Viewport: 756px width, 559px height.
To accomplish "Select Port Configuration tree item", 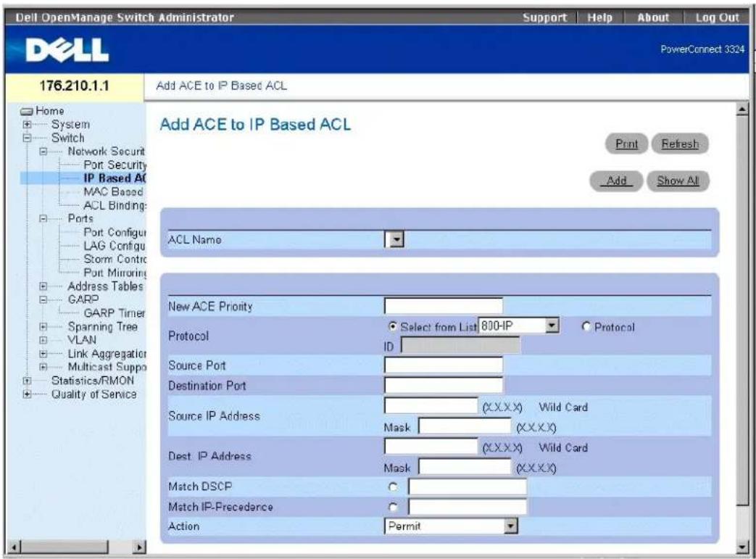I will [115, 233].
